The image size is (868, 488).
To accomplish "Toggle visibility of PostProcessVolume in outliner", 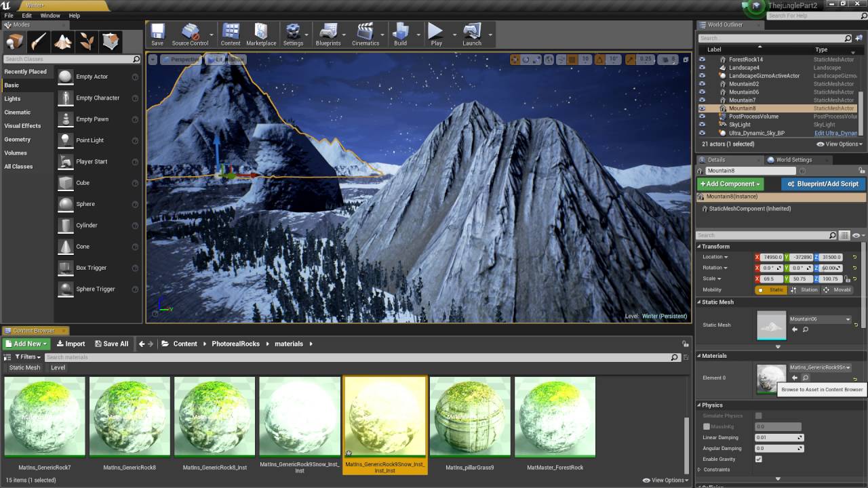I will click(702, 117).
